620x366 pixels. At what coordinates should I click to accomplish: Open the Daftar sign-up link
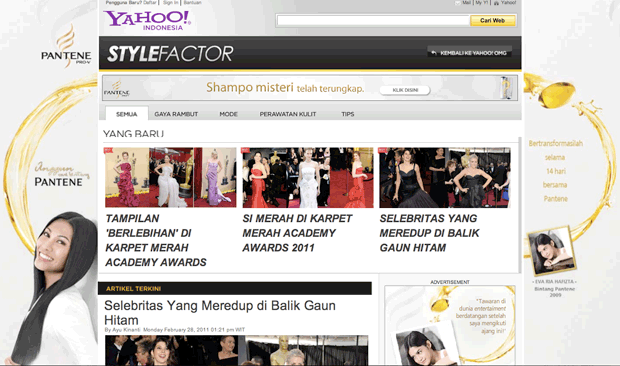click(x=150, y=2)
